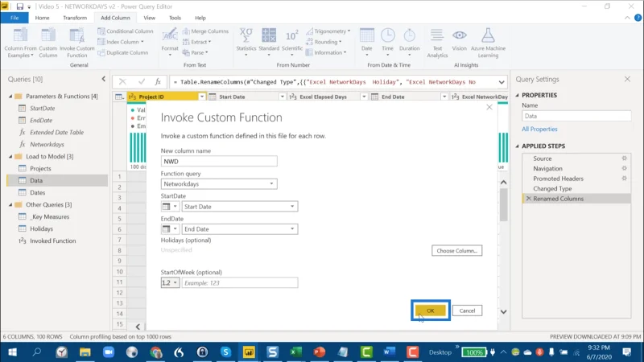The image size is (644, 362).
Task: Switch to the View tab
Action: click(x=149, y=18)
